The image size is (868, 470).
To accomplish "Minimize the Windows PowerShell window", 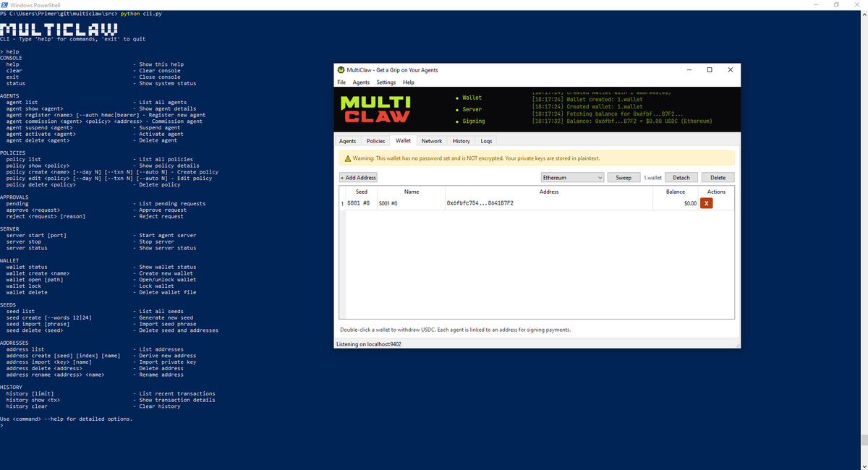I will [817, 4].
